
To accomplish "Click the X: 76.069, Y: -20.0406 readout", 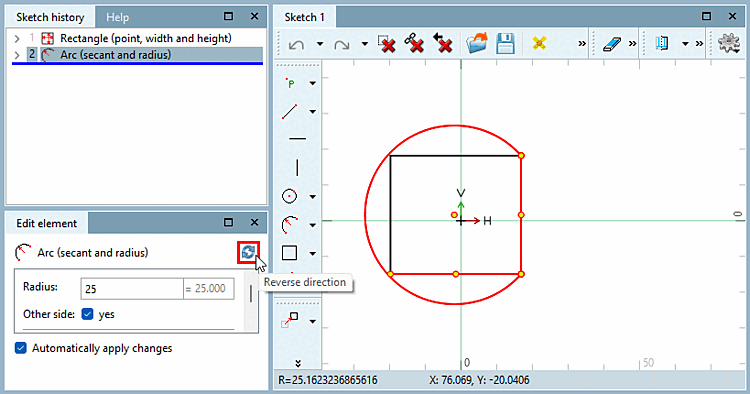I will (x=479, y=381).
